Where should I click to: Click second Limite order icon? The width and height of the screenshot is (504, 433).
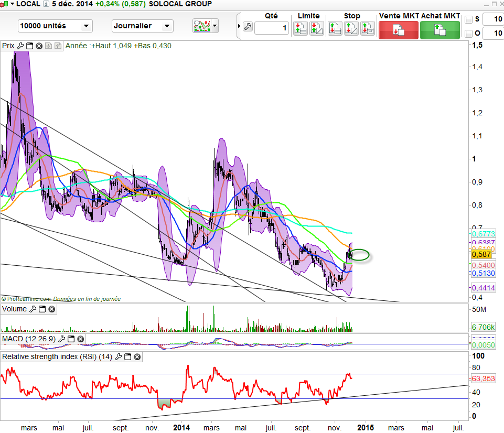(316, 28)
